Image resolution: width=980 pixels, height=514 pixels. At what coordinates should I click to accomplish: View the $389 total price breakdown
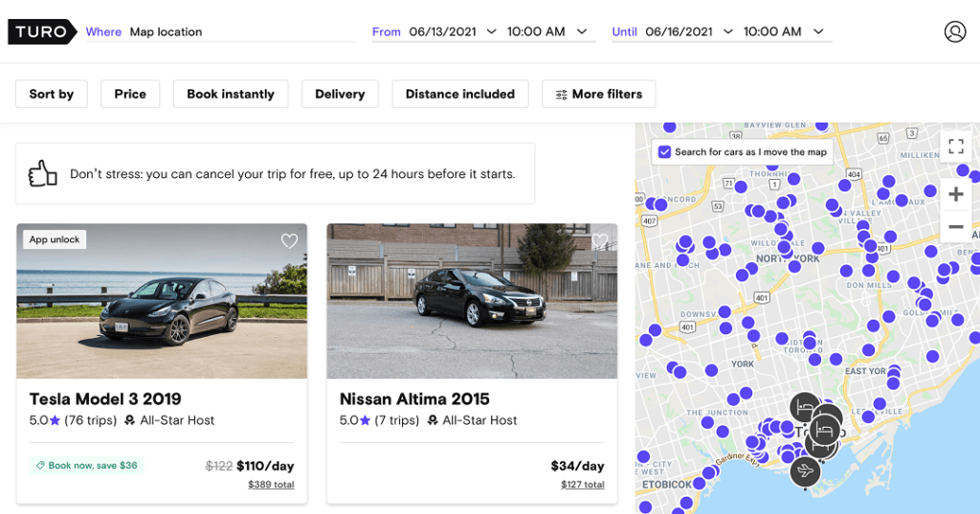pos(271,484)
